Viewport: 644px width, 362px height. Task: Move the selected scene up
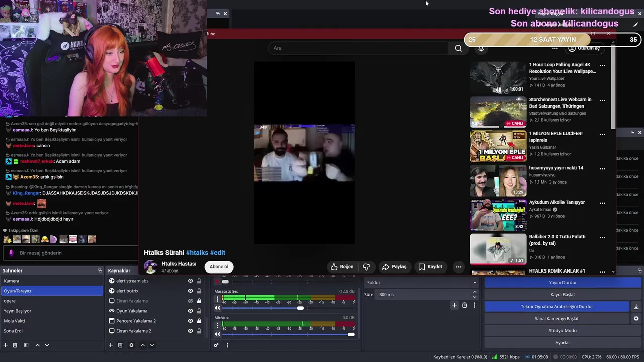(x=37, y=345)
